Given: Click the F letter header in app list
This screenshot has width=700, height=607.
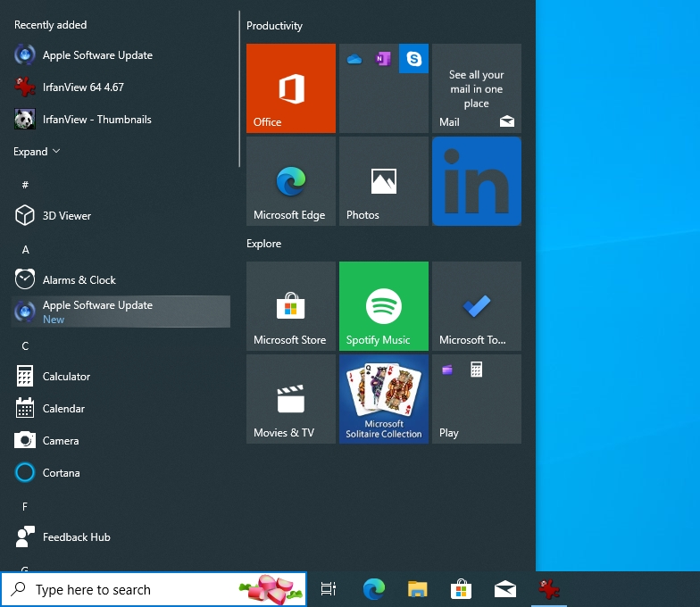Looking at the screenshot, I should point(25,507).
